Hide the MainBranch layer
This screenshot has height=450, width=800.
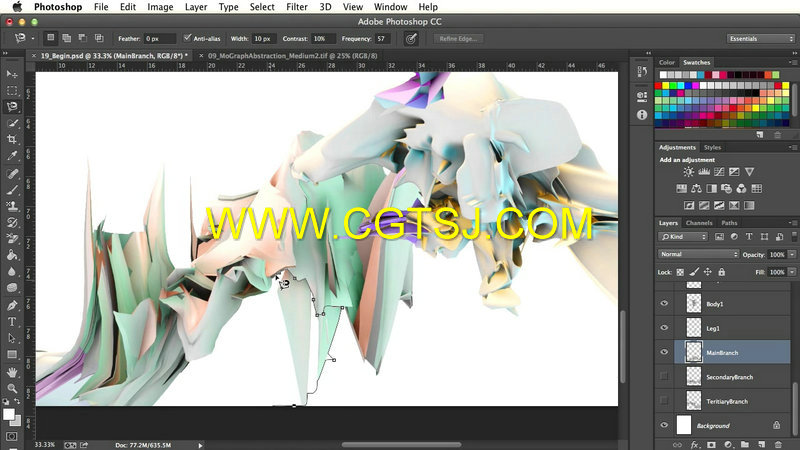(x=664, y=352)
